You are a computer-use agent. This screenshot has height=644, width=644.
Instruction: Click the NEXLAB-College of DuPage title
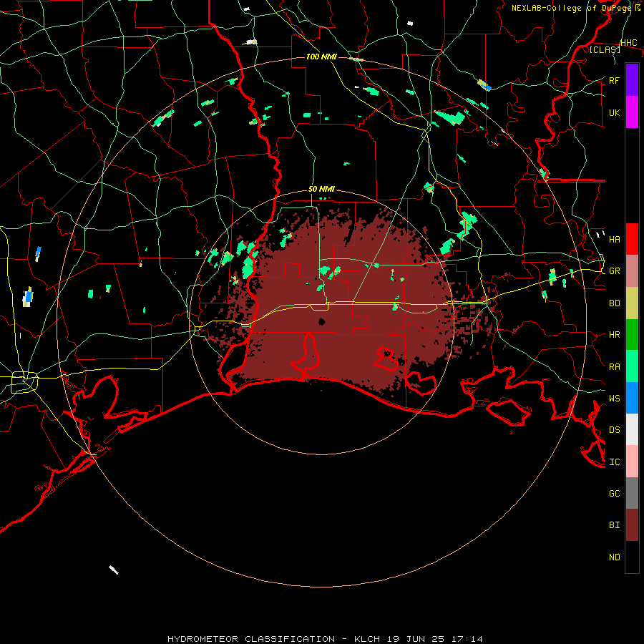click(571, 8)
